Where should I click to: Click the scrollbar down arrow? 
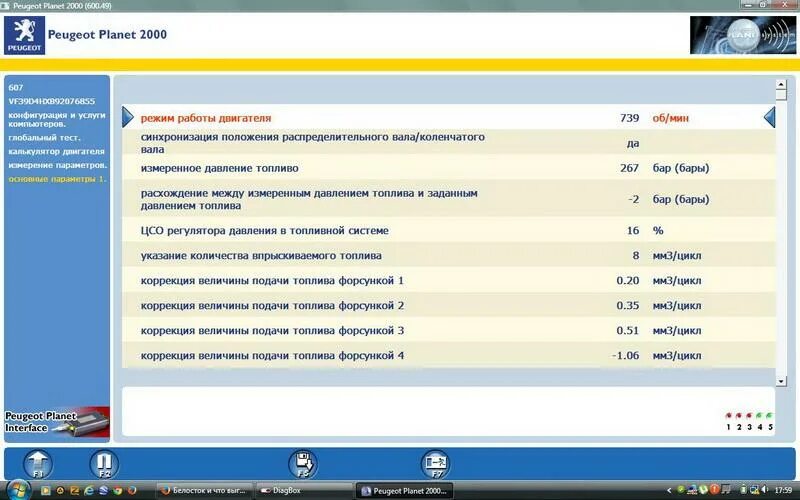coord(781,381)
